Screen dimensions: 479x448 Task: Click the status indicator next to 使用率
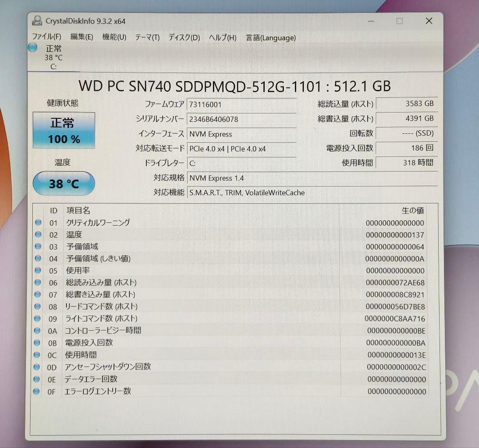coord(38,270)
